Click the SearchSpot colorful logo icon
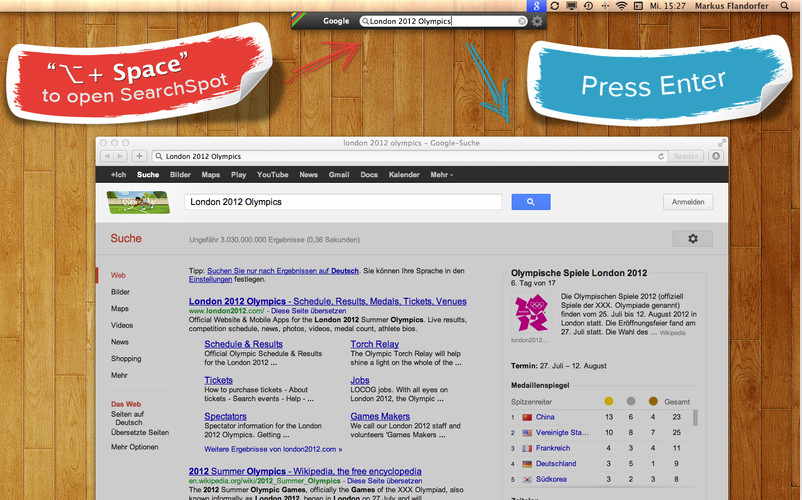This screenshot has height=500, width=802. [x=299, y=20]
